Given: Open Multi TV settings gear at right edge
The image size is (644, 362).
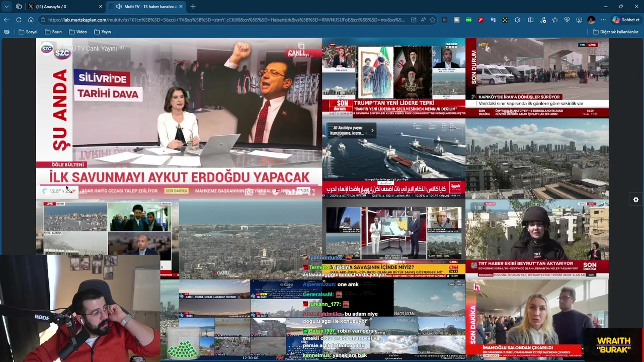Looking at the screenshot, I should [636, 200].
